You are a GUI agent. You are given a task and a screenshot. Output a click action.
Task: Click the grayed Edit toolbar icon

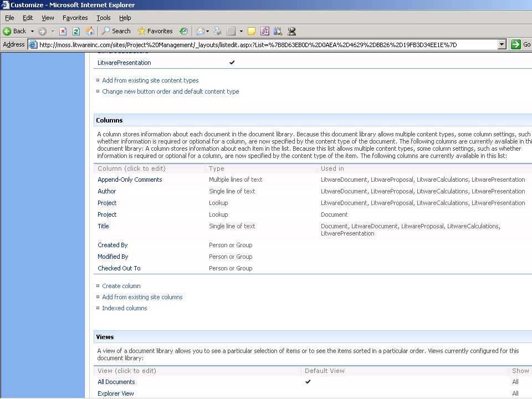coord(231,31)
